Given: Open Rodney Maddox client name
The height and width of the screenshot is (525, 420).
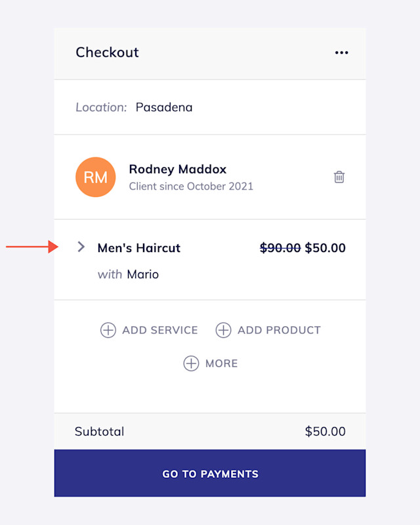Looking at the screenshot, I should [177, 169].
